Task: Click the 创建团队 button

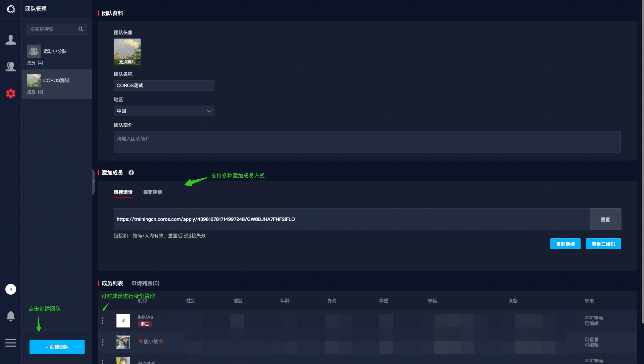Action: tap(57, 347)
